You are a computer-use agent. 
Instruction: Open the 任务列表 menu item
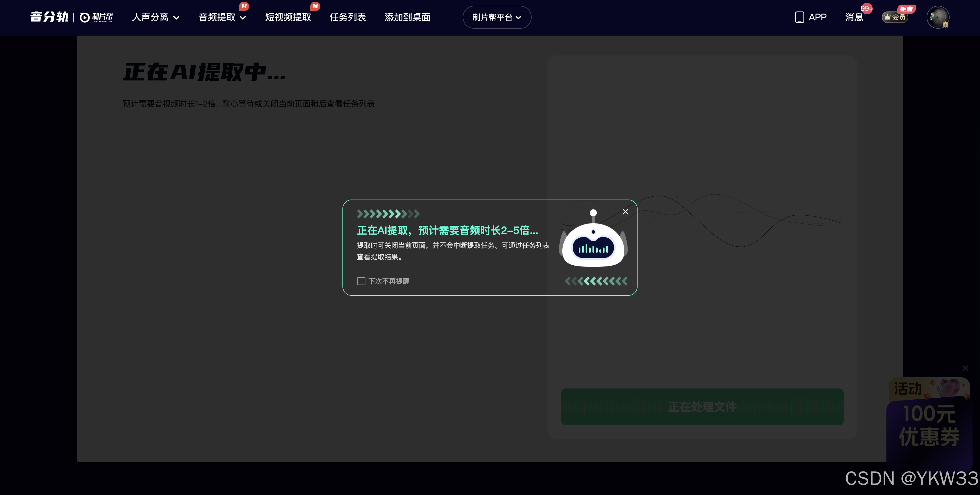(x=347, y=17)
